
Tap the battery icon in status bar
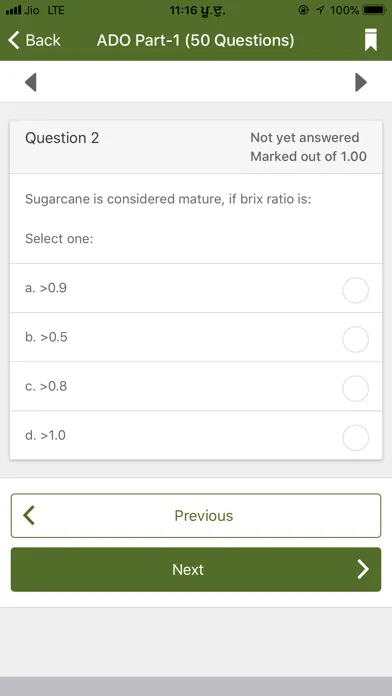(x=374, y=10)
